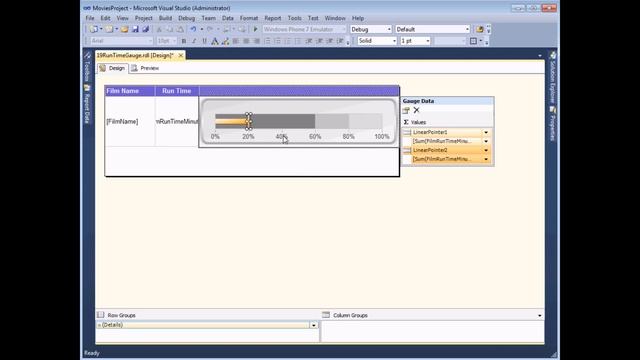Open the View menu
This screenshot has height=360, width=640.
click(x=122, y=18)
